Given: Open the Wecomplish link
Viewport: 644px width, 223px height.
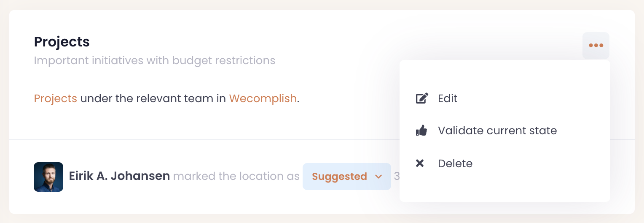Looking at the screenshot, I should pyautogui.click(x=263, y=99).
